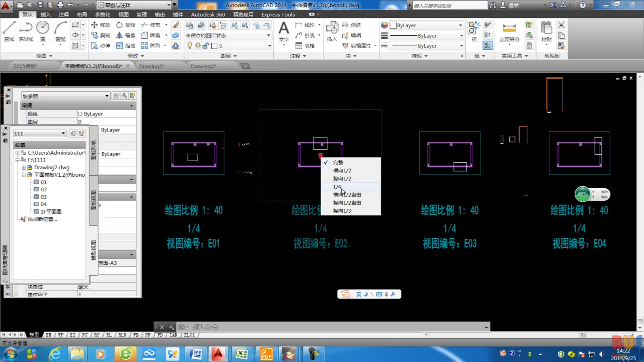Expand the 修改 panel title arrow
Image resolution: width=644 pixels, height=362 pixels.
[142, 56]
